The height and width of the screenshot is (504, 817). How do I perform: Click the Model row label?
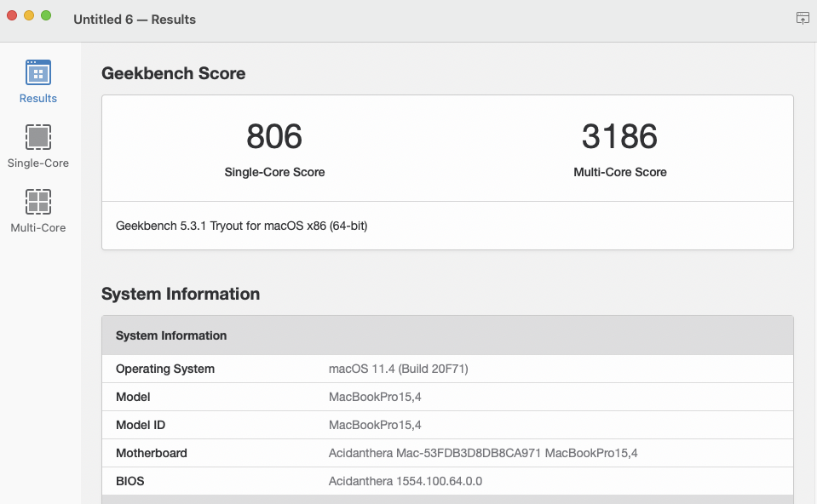coord(133,397)
